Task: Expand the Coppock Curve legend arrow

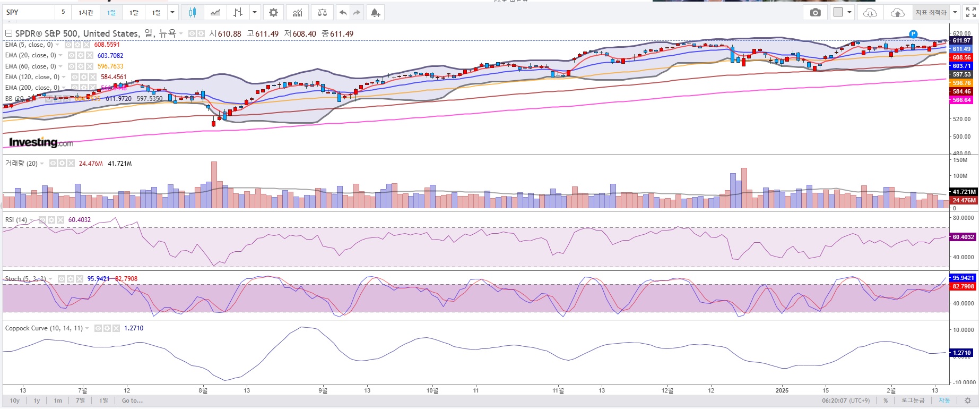Action: point(88,328)
